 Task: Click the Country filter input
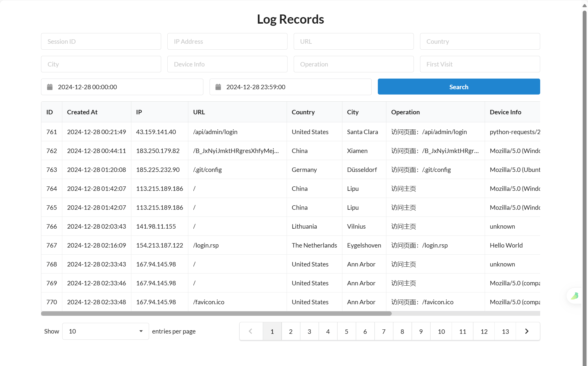[x=480, y=41]
